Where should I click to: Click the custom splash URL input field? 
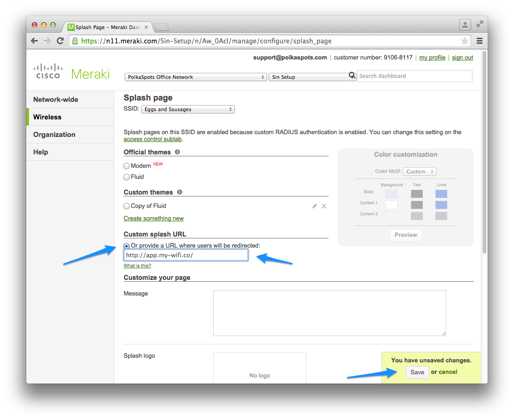coord(186,255)
